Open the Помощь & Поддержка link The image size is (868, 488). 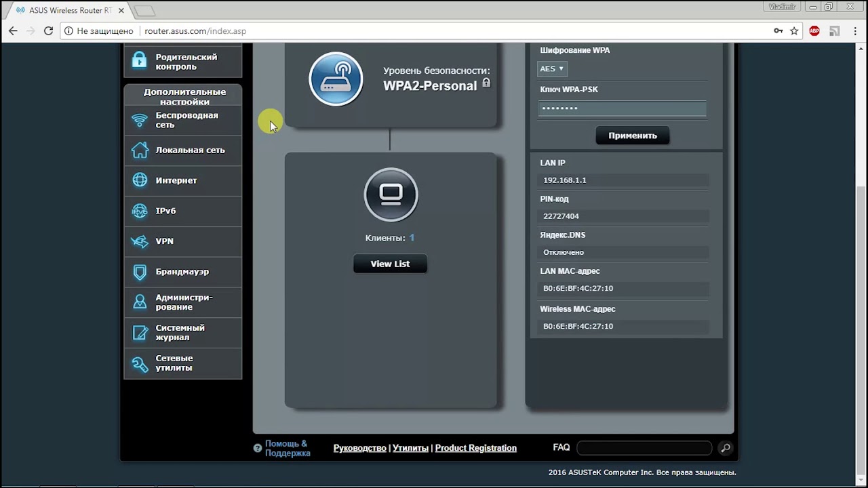pos(288,448)
